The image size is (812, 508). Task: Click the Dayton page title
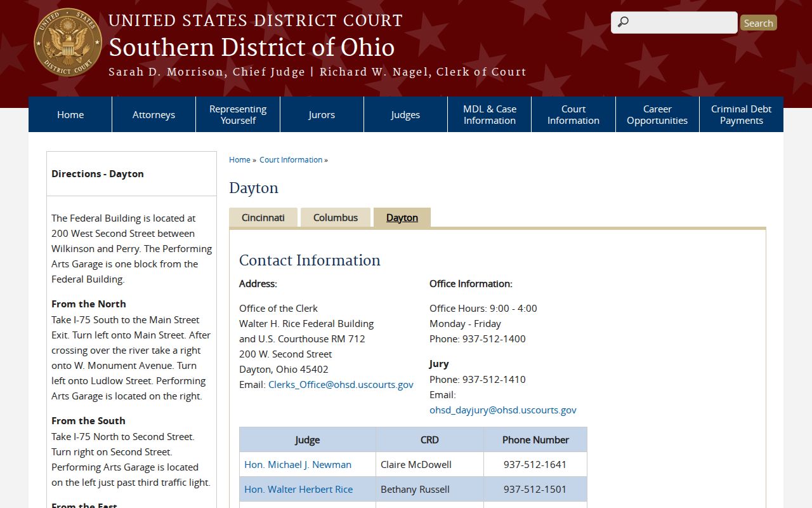[254, 188]
